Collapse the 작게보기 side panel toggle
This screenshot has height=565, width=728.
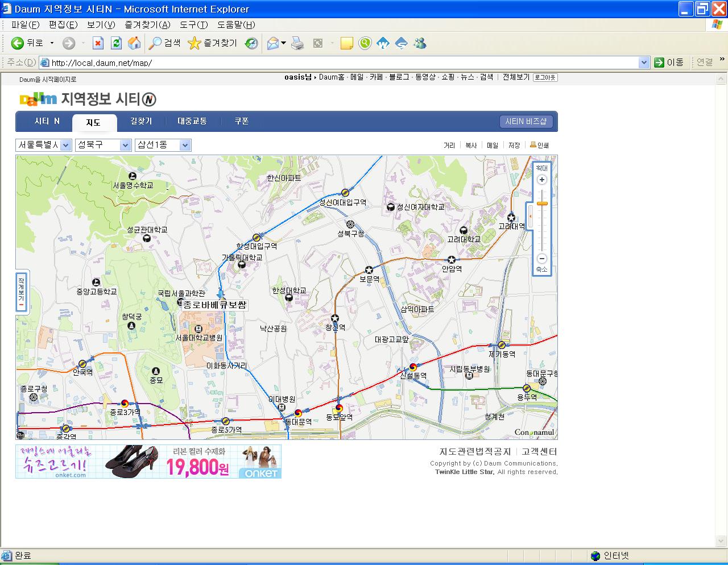pos(21,292)
